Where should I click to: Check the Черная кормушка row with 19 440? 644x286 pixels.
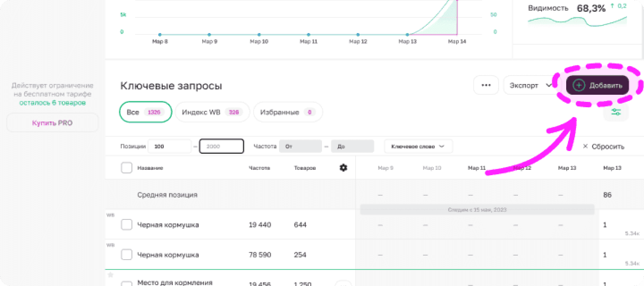pos(127,225)
